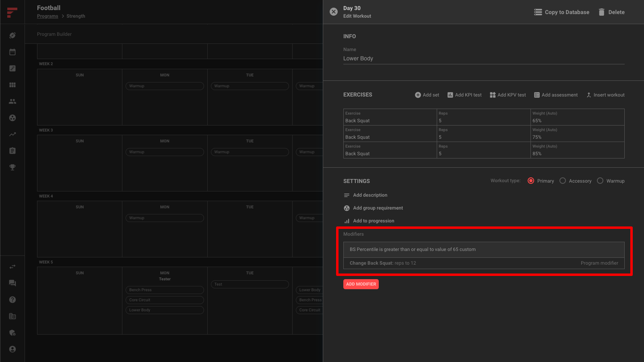Open the grid apps sidebar icon
The image size is (644, 362).
[12, 85]
